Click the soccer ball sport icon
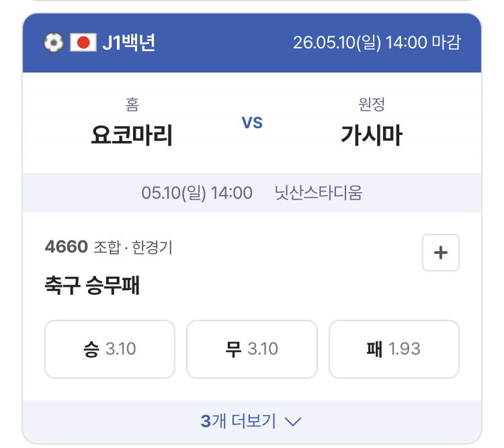The width and height of the screenshot is (504, 448). (54, 42)
